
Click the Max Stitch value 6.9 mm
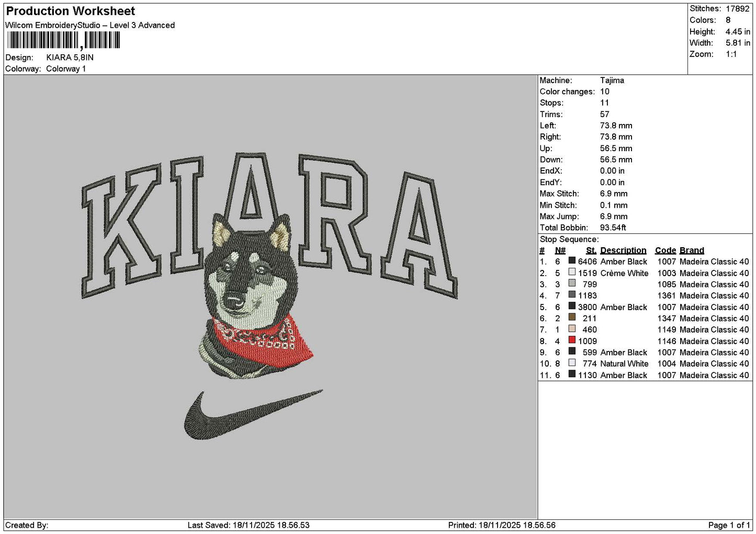pos(614,194)
